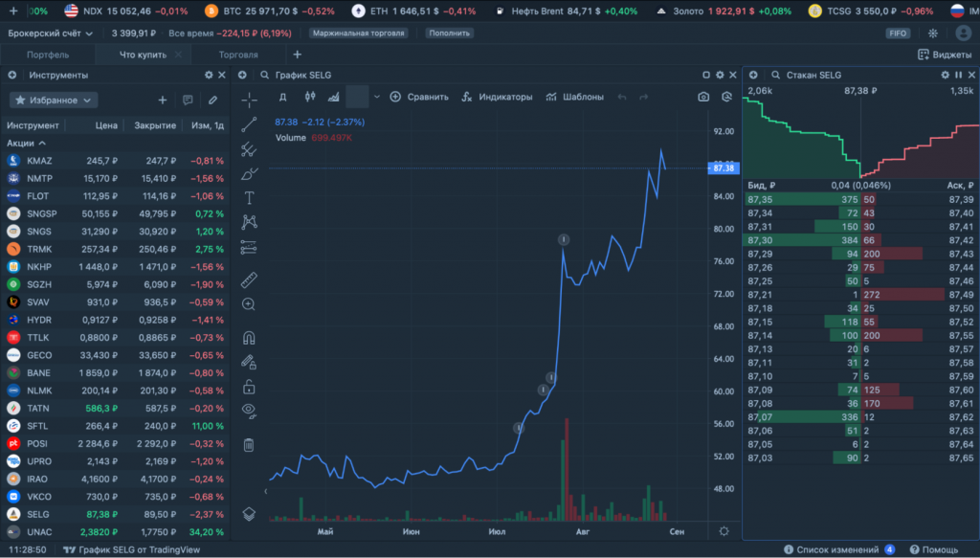Click bid price 87,35 in order book
Screen dimensions: 980x558
coord(760,199)
